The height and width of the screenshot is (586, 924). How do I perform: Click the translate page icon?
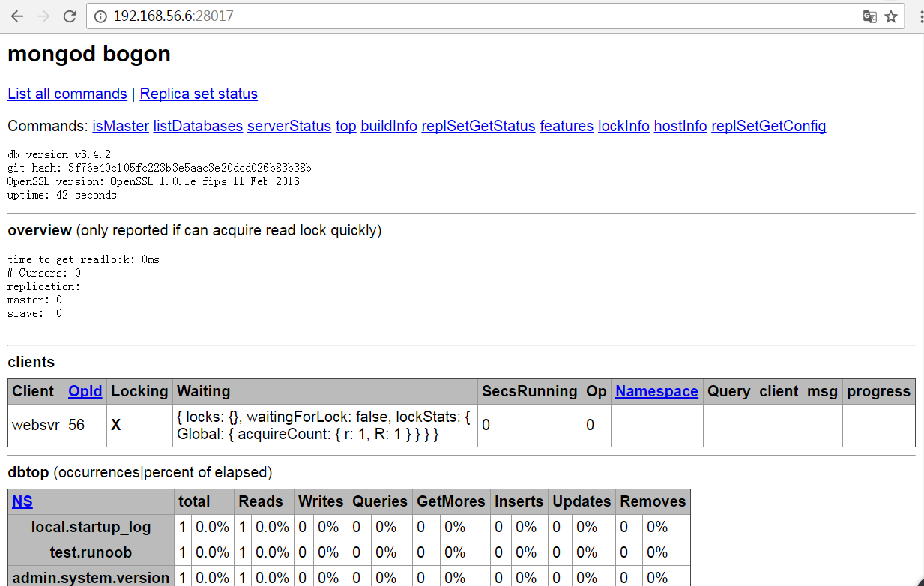[869, 16]
